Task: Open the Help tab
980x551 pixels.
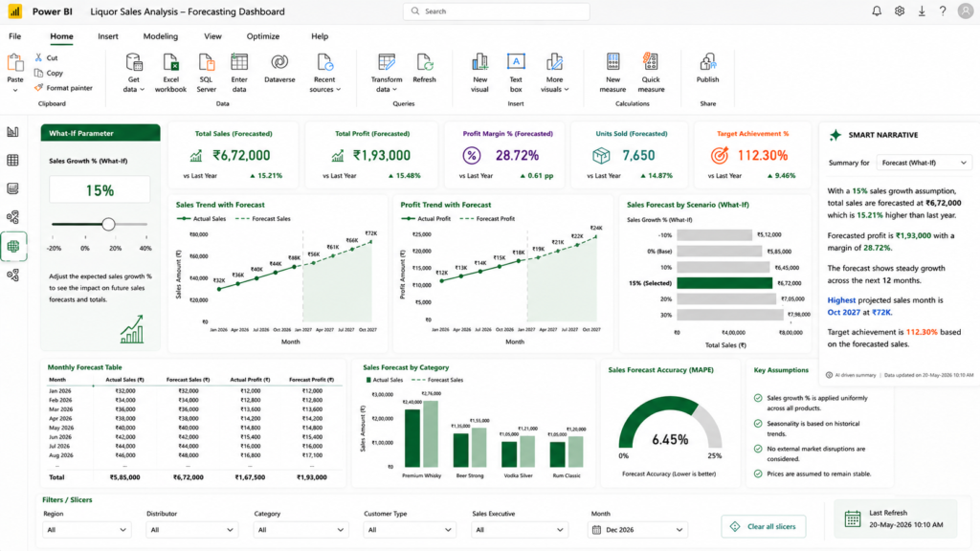Action: click(320, 36)
